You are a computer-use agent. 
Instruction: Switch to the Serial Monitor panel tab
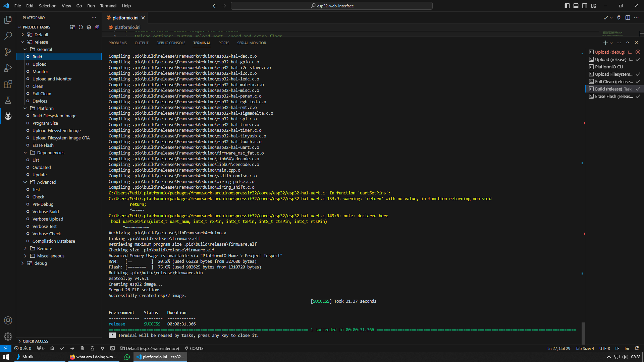(251, 43)
